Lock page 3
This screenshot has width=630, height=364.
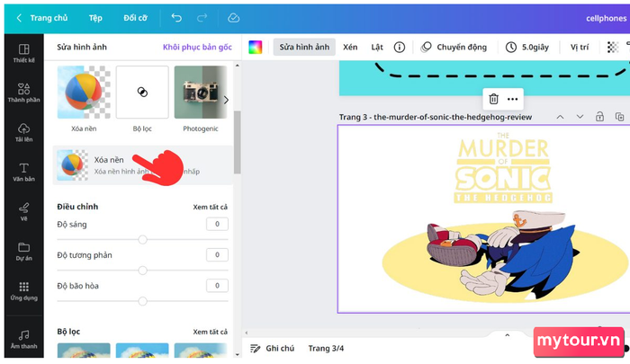(x=599, y=117)
